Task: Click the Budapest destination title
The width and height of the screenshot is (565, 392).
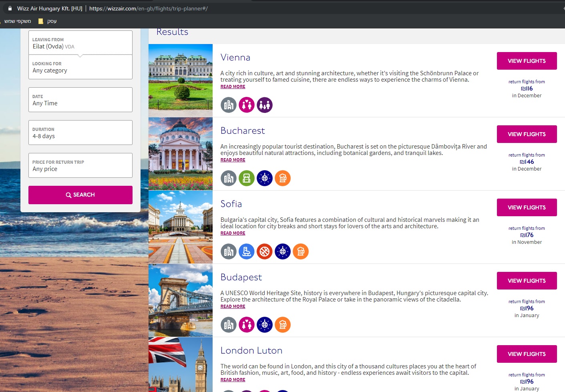Action: point(241,277)
